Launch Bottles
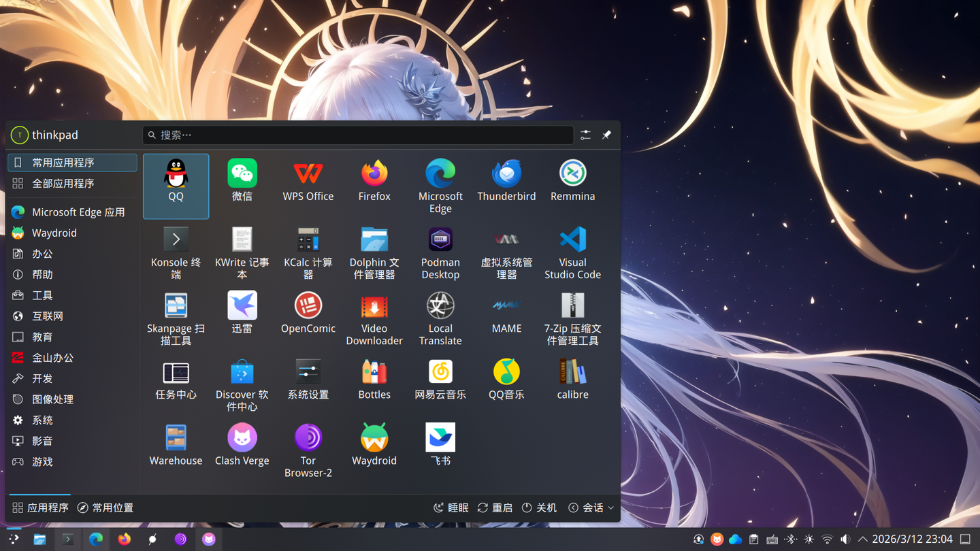This screenshot has height=551, width=980. (x=374, y=385)
